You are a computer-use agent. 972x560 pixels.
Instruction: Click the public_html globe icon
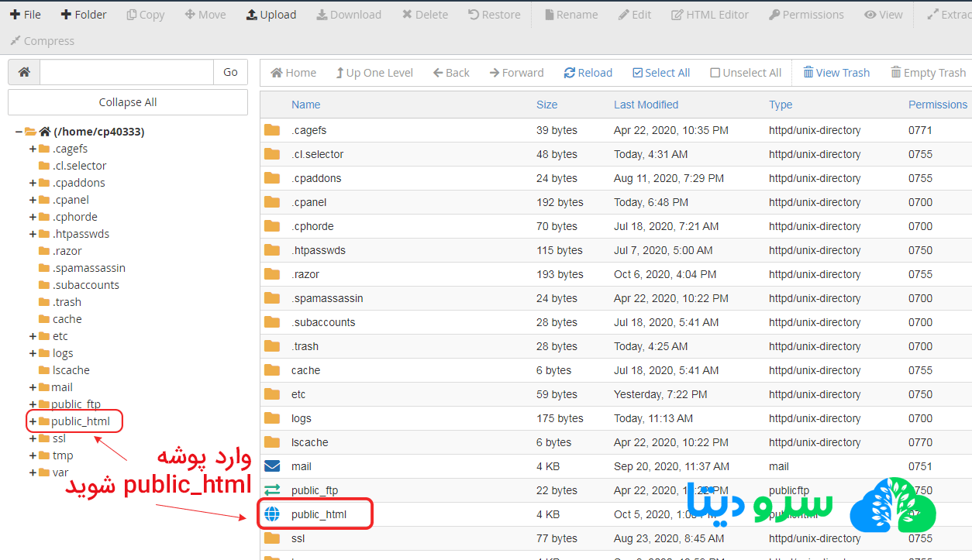(x=273, y=514)
